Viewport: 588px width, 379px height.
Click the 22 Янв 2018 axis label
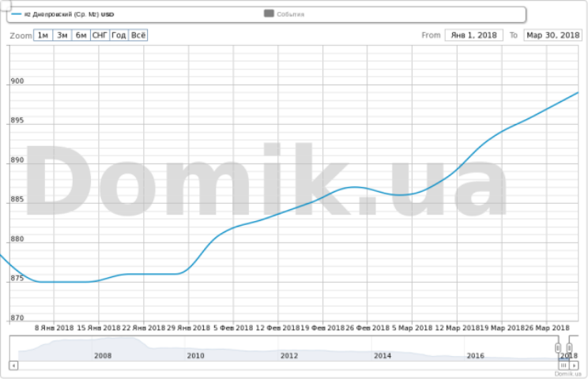144,328
